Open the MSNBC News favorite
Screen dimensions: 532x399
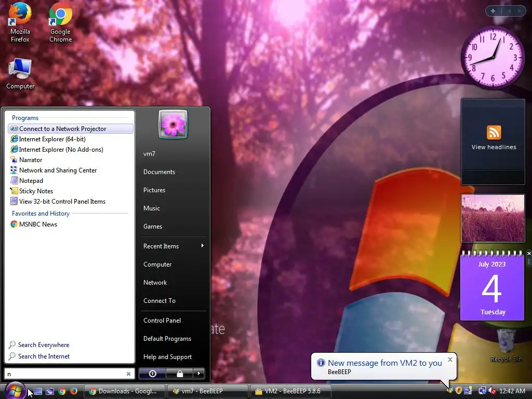pos(71,224)
